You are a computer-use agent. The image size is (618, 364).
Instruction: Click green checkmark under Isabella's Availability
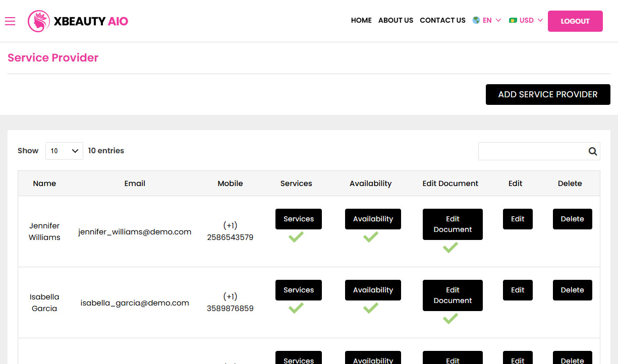coord(371,308)
